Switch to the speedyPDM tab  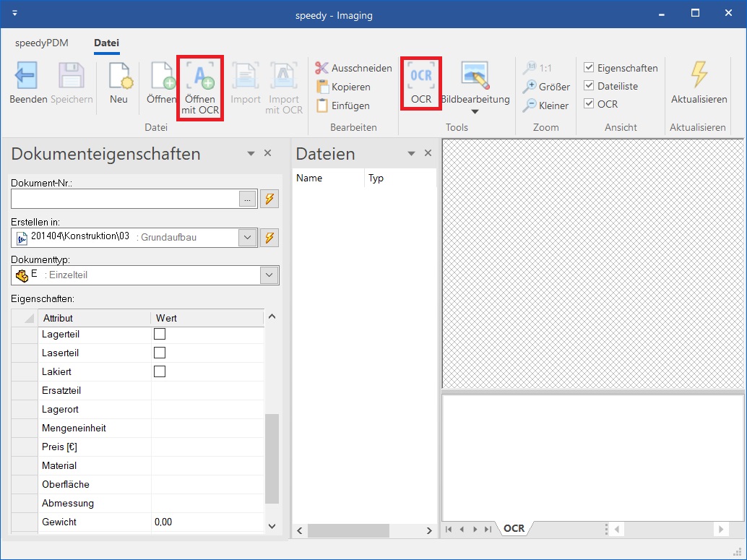(x=42, y=43)
